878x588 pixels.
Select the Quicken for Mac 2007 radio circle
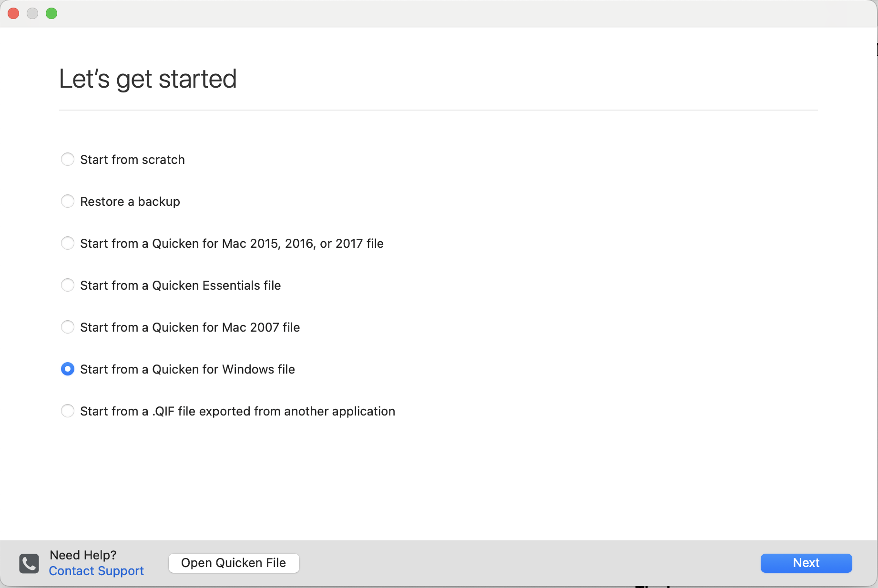click(68, 327)
